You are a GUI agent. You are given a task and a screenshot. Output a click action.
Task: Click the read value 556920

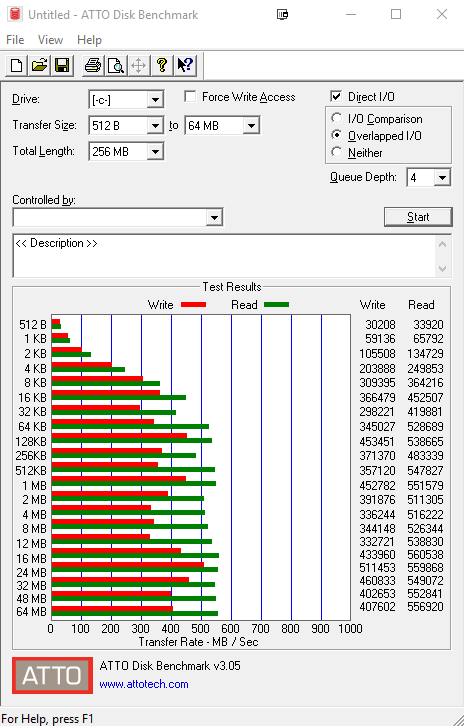point(426,607)
